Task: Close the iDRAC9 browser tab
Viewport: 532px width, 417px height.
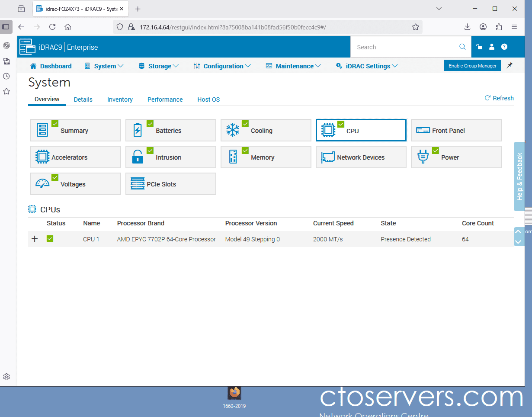Action: click(122, 9)
